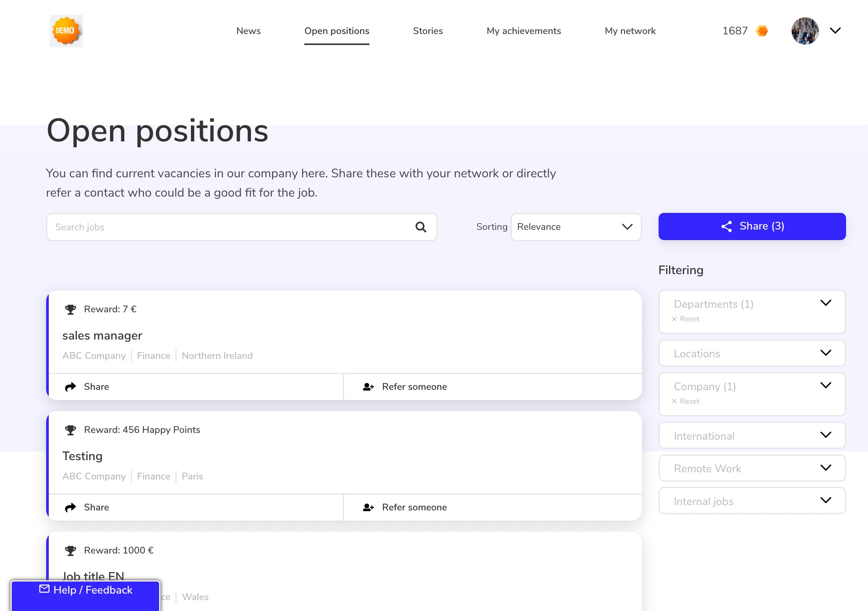Open the user profile avatar
Viewport: 868px width, 611px height.
805,31
